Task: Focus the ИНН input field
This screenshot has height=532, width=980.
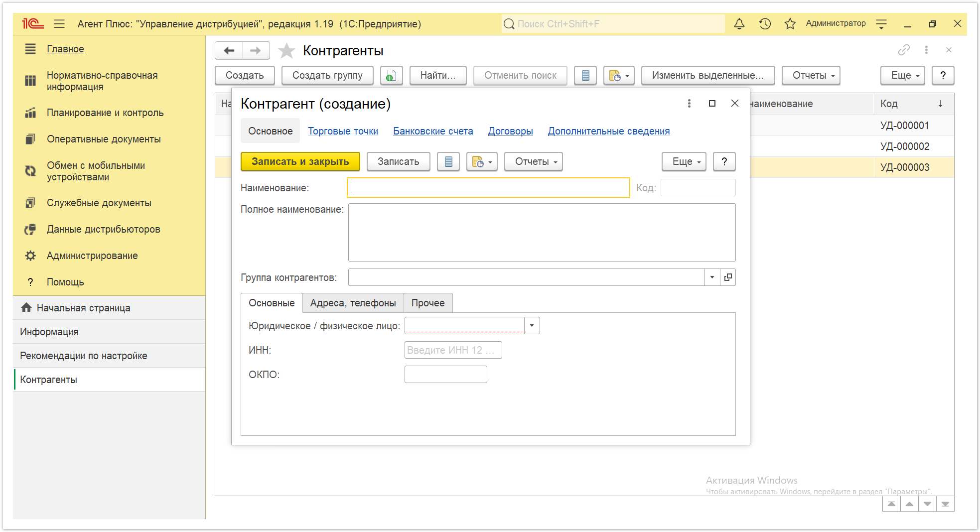Action: (x=453, y=350)
